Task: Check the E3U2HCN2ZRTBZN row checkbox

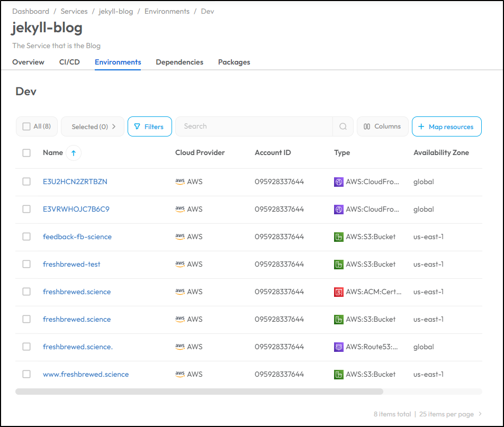Action: tap(26, 181)
